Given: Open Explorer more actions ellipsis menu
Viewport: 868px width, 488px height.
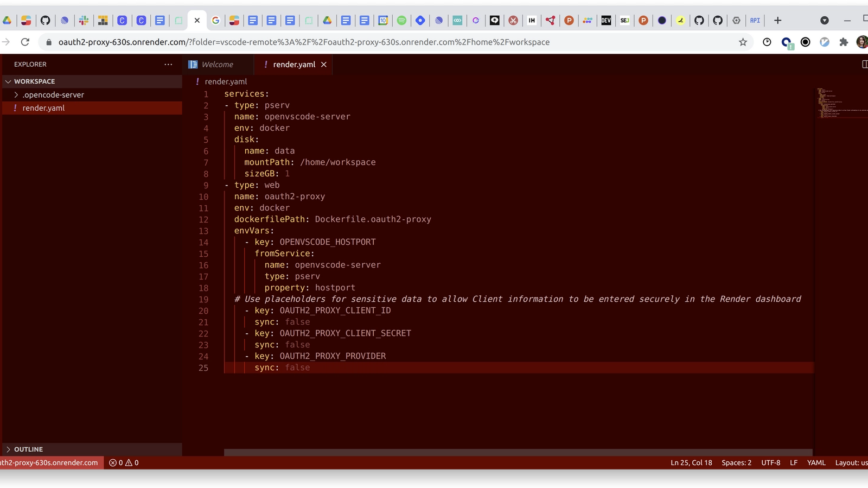Looking at the screenshot, I should coord(168,64).
